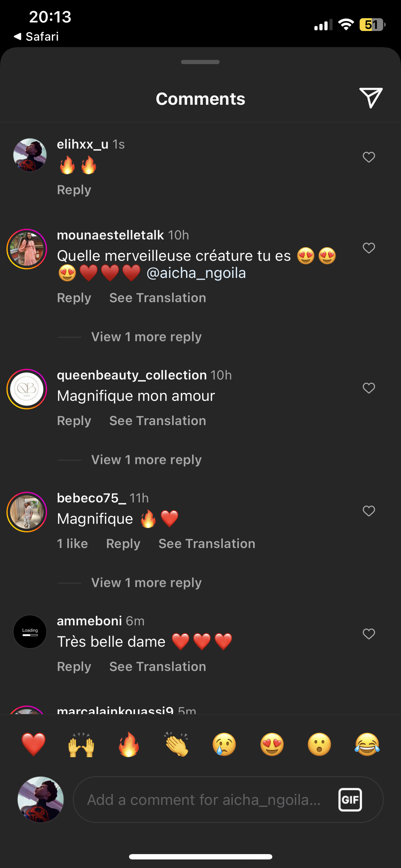The image size is (401, 868).
Task: Insert the laughing tears quick emoji
Action: click(367, 744)
